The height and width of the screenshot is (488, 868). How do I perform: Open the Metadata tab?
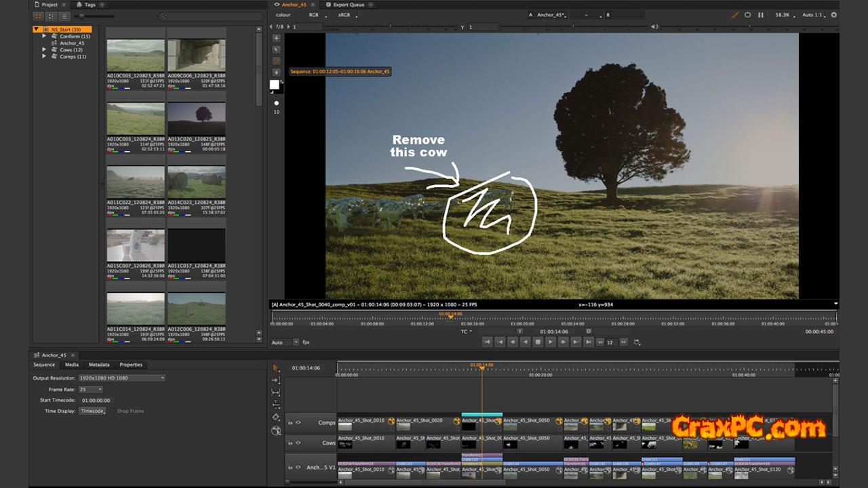click(x=98, y=365)
